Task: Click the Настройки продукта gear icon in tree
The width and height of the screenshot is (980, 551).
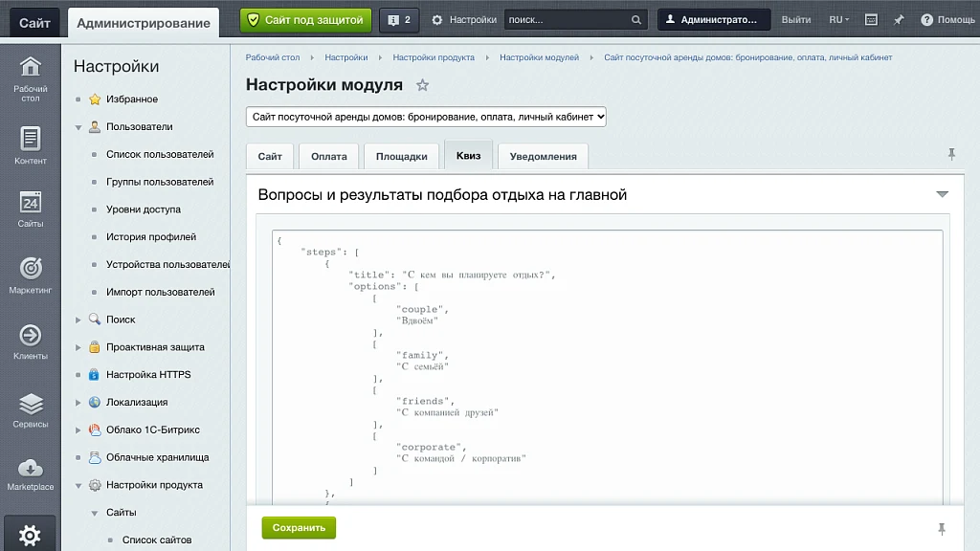Action: [x=95, y=485]
